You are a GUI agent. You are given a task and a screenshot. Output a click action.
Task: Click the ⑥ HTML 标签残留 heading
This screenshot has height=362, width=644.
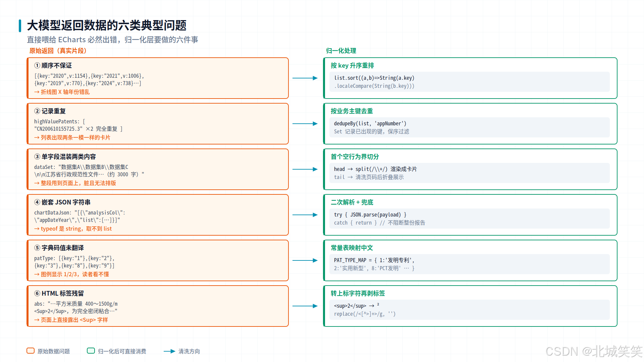tap(59, 294)
